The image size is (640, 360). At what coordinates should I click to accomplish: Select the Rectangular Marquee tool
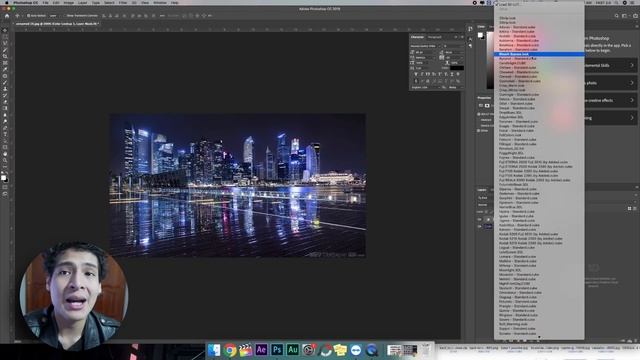click(5, 37)
